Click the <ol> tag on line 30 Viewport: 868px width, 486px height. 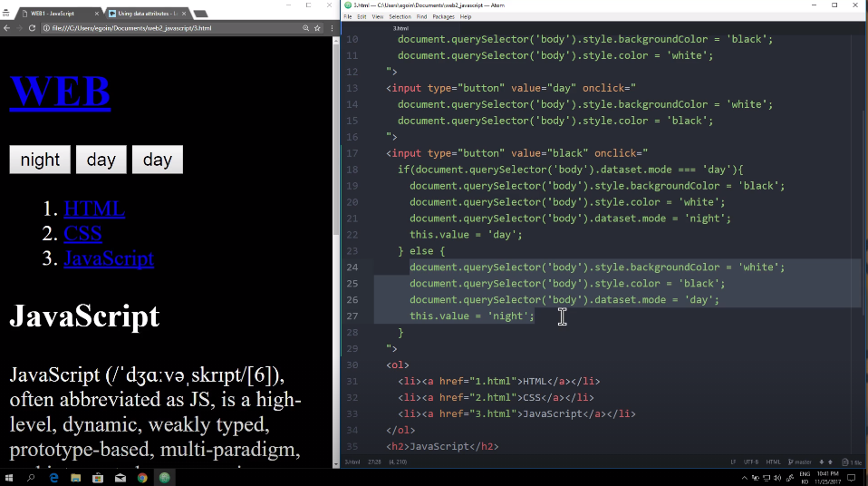(x=398, y=365)
